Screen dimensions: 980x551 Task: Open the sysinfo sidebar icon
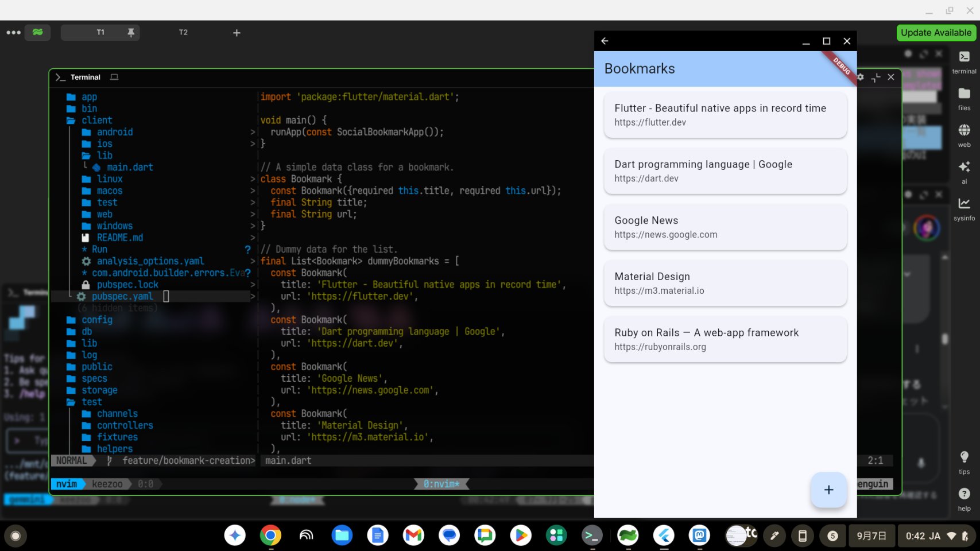click(964, 209)
